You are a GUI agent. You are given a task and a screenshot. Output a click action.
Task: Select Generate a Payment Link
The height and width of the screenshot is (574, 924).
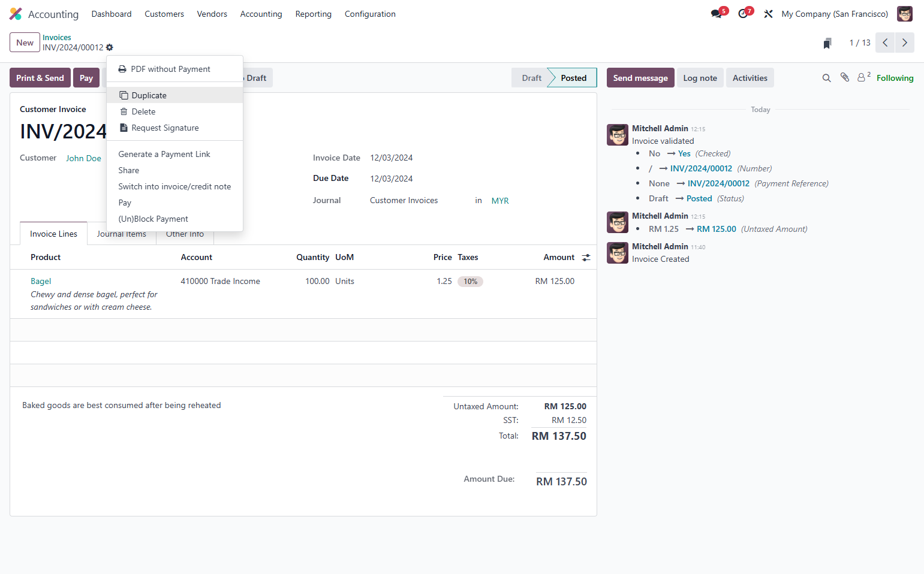[x=174, y=154]
